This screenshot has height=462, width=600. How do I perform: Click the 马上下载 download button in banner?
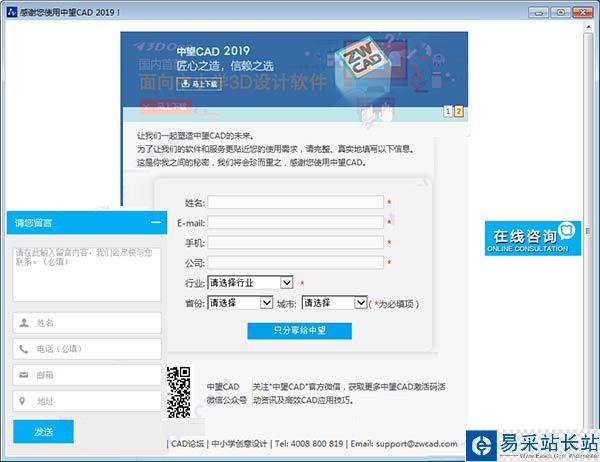coord(199,84)
